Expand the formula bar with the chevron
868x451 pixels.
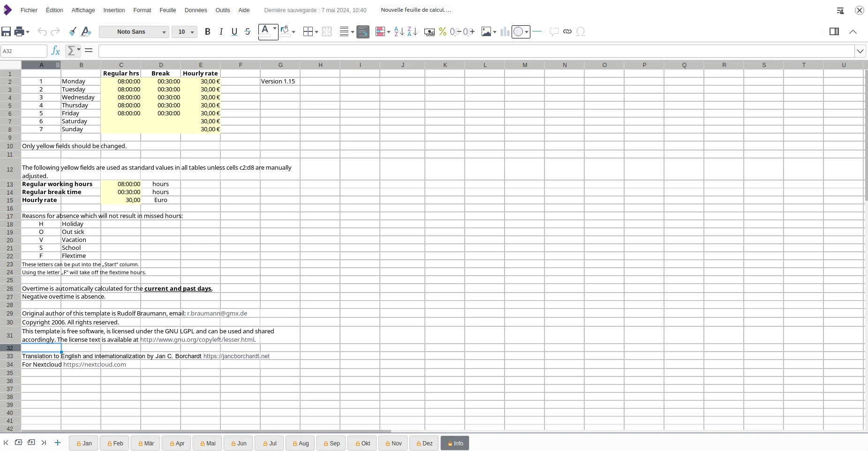pos(860,51)
